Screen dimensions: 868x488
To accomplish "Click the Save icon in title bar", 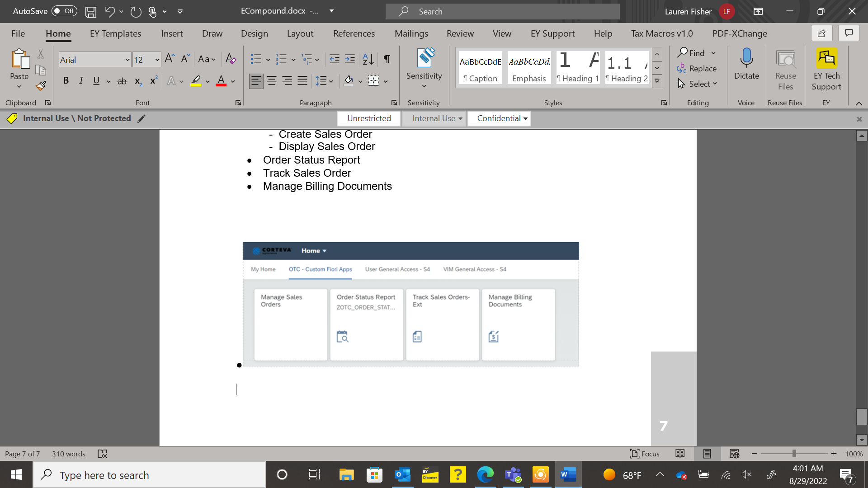I will [x=91, y=11].
